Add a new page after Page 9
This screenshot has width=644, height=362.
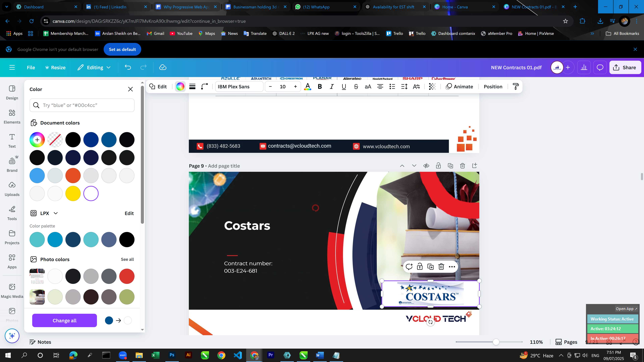[474, 166]
